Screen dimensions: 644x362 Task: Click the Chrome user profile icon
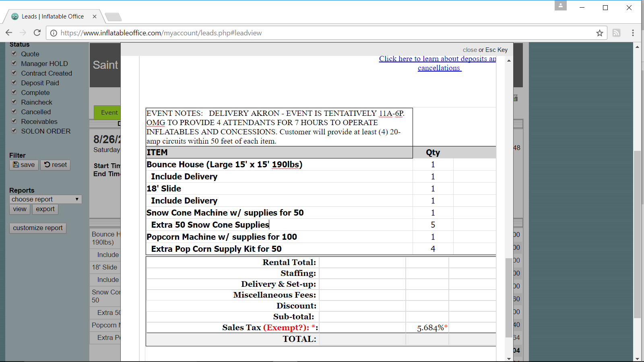coord(560,6)
